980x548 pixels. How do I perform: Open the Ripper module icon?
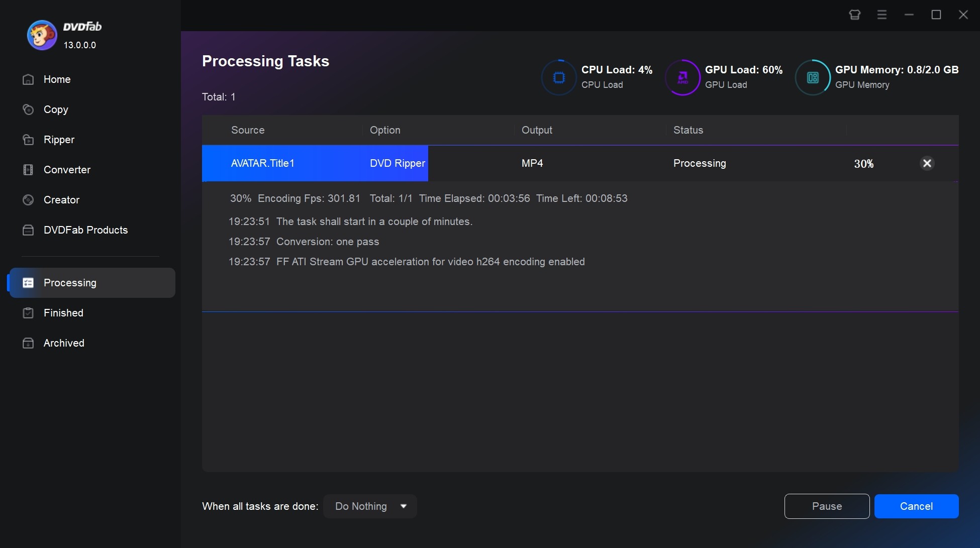click(27, 139)
